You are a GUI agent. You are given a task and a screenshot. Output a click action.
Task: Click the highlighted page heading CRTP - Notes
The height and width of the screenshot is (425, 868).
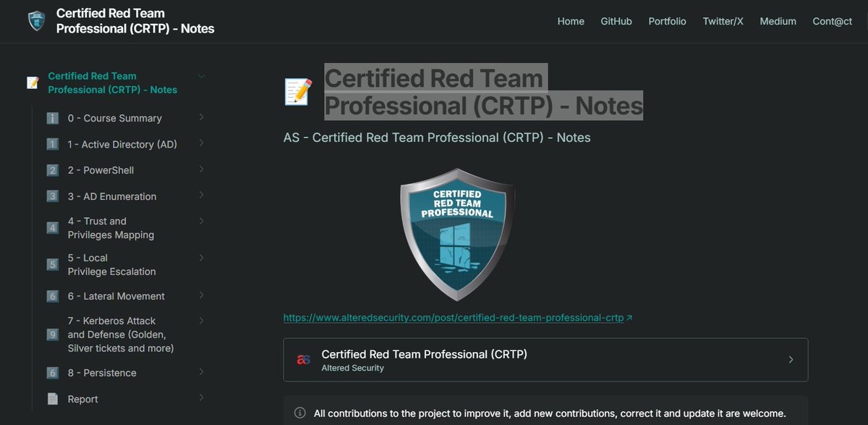(483, 92)
